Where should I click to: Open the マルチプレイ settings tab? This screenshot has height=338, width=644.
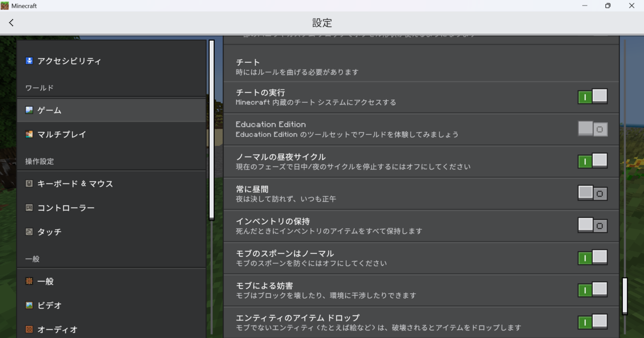(111, 134)
